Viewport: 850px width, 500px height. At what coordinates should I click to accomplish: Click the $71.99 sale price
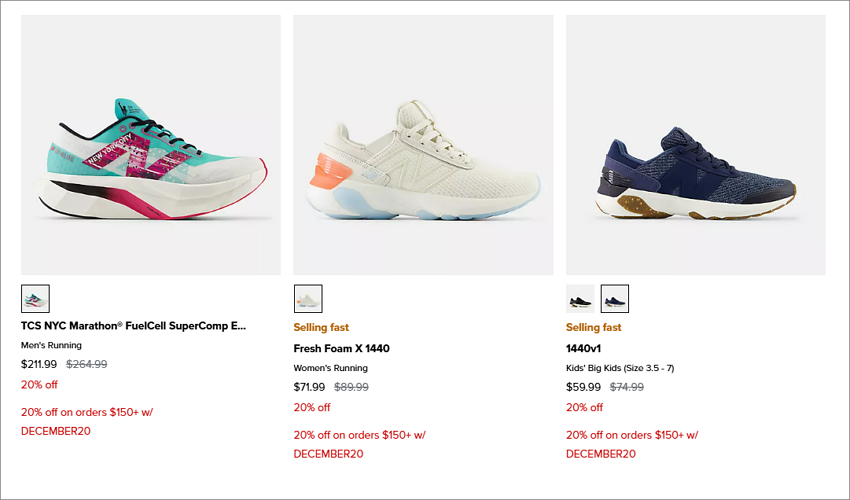(x=310, y=387)
